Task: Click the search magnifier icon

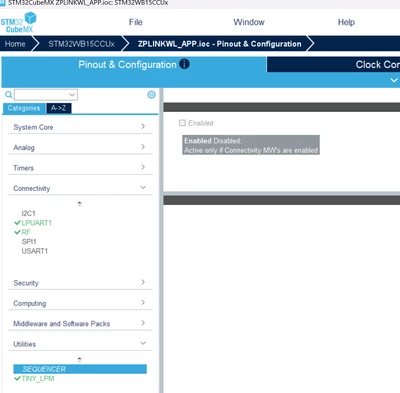Action: click(x=8, y=95)
